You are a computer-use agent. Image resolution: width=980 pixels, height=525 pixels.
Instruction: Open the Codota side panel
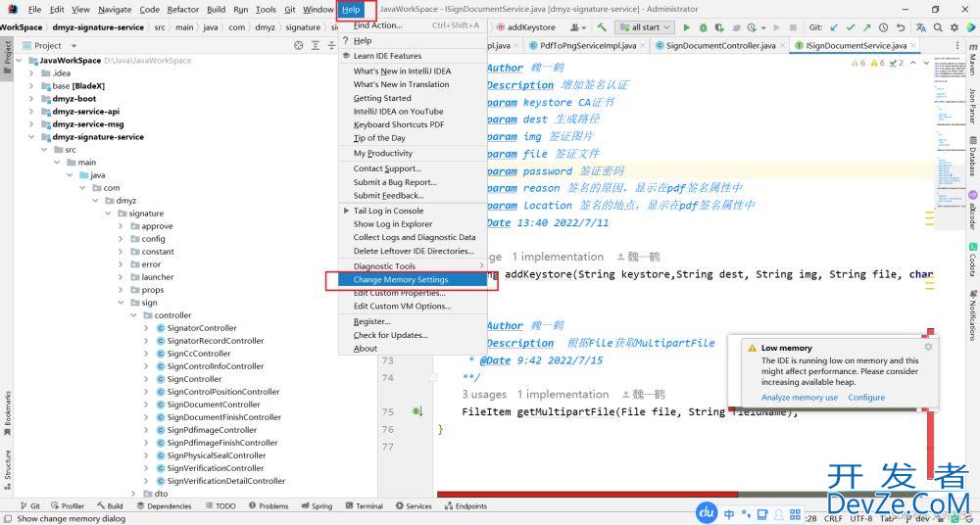[972, 260]
